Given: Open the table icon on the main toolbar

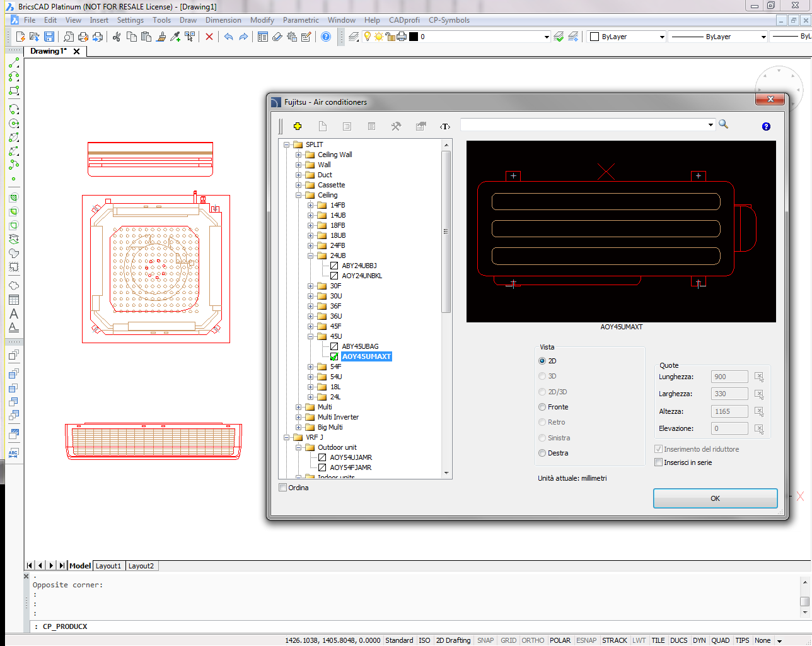Looking at the screenshot, I should click(262, 37).
